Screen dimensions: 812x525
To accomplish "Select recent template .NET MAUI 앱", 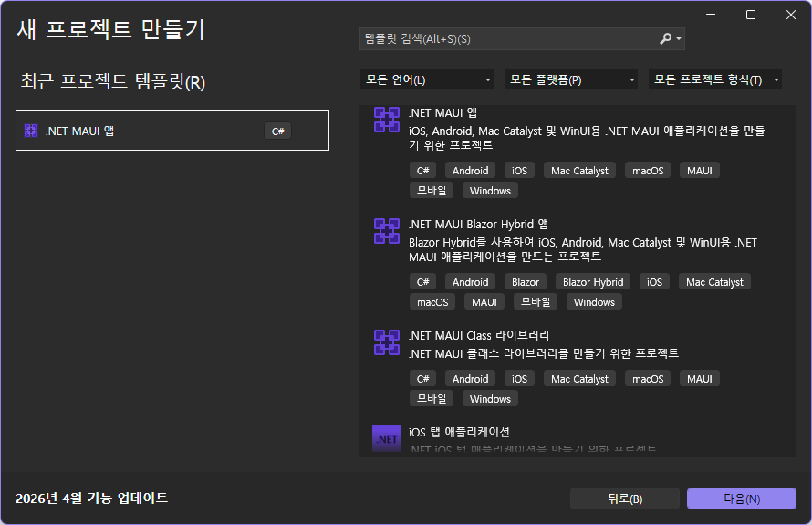I will [172, 131].
